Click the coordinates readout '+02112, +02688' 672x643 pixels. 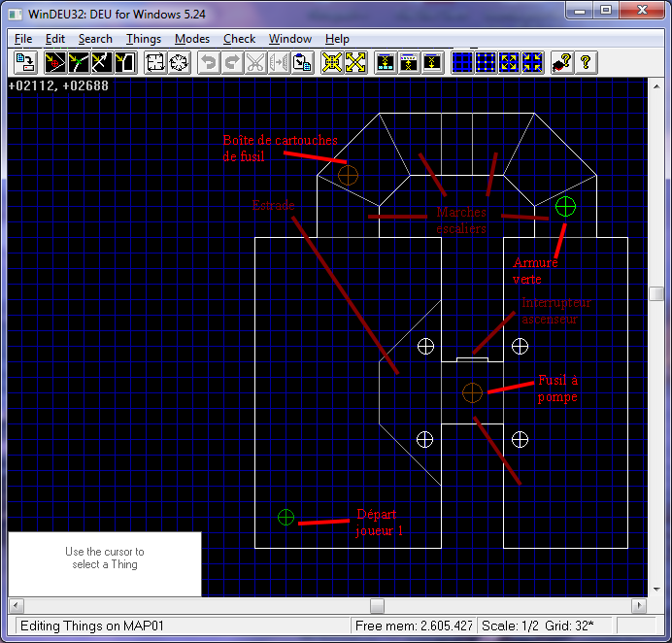tap(58, 85)
